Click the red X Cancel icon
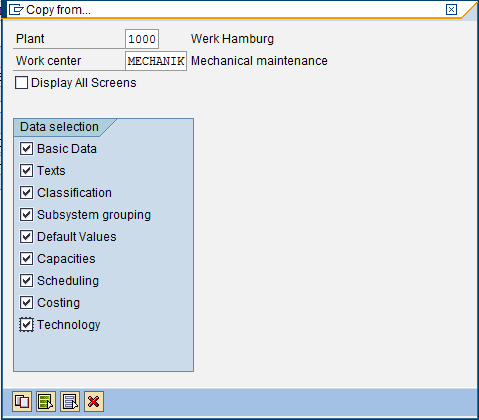The height and width of the screenshot is (420, 479). [94, 401]
